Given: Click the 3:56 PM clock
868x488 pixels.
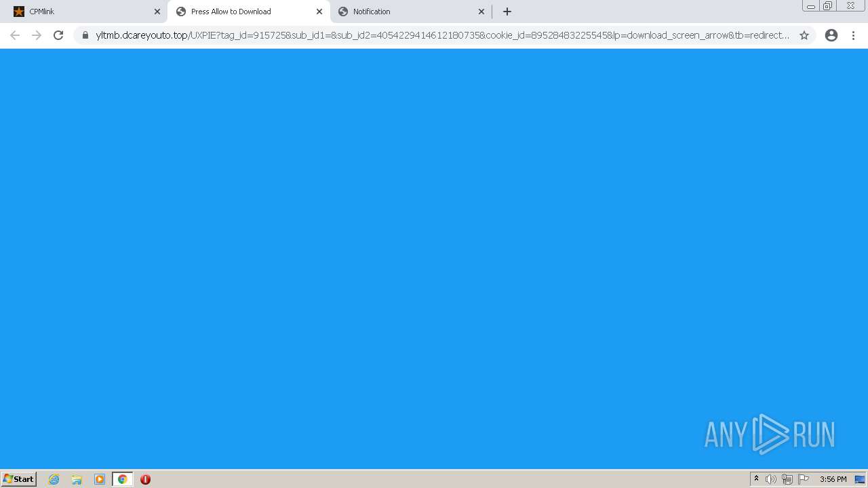Looking at the screenshot, I should 833,479.
